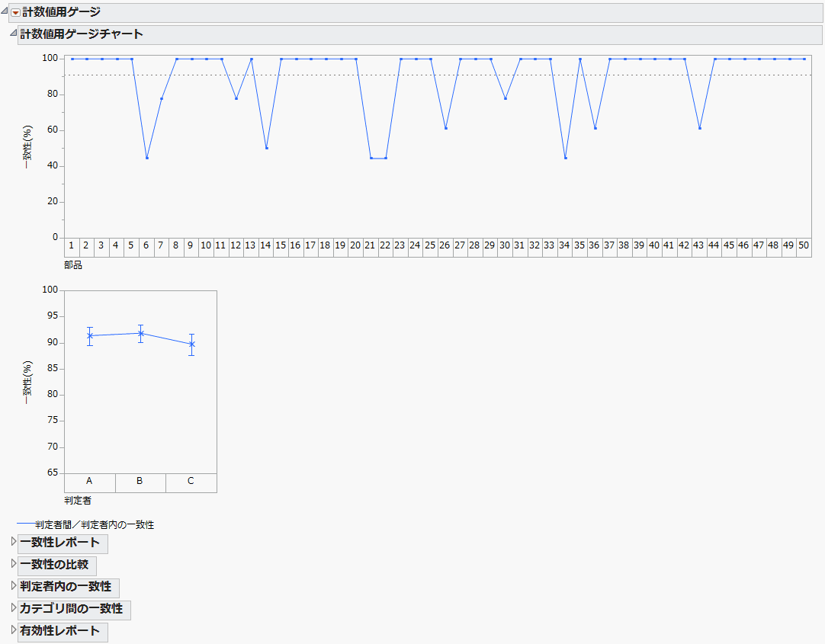Select the data point for part 43
Image resolution: width=825 pixels, height=644 pixels.
(x=700, y=128)
